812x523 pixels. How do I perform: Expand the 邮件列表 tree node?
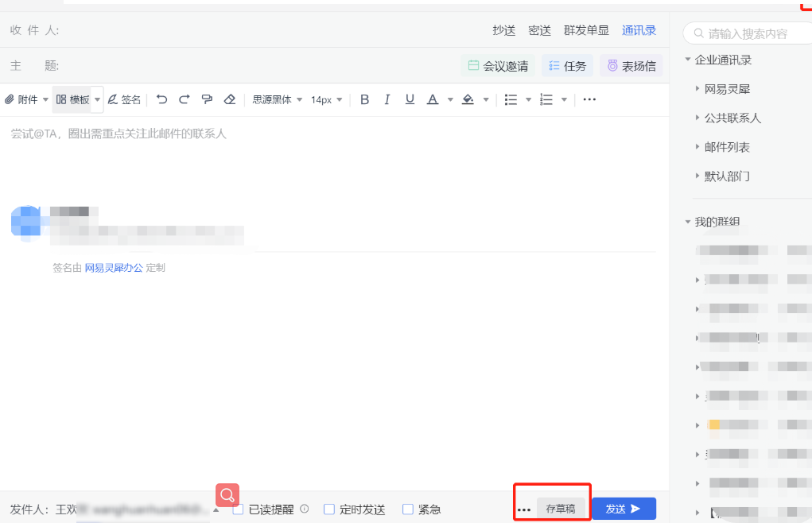coord(697,146)
